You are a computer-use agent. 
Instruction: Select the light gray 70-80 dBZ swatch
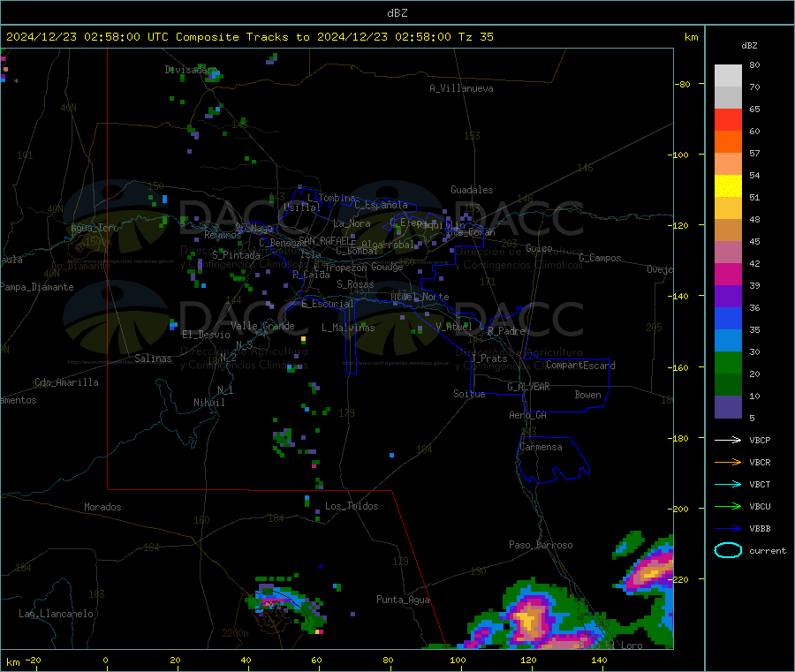tap(728, 76)
